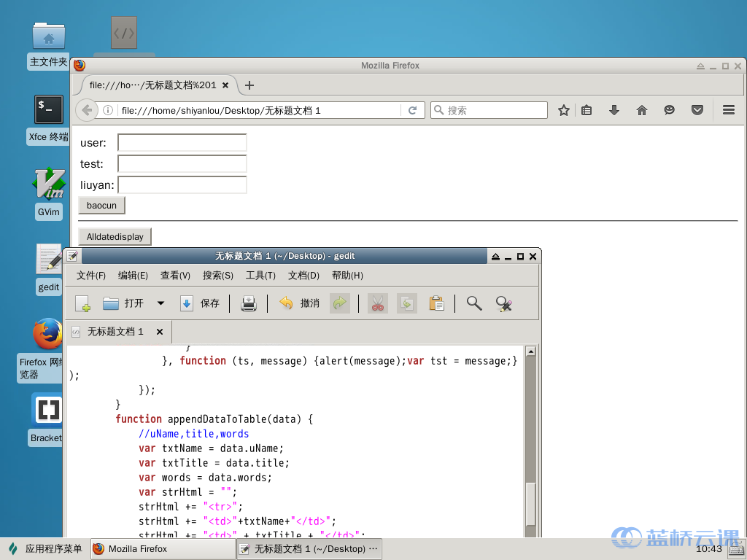Click the Firefox 搜索 search box

(x=489, y=111)
